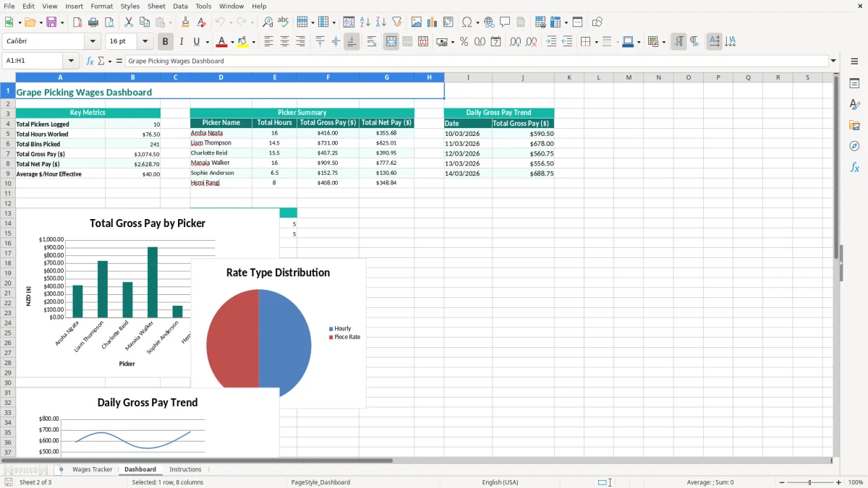Screen dimensions: 868x488
Task: Click the Insert Pivot Table icon
Action: coord(448,22)
